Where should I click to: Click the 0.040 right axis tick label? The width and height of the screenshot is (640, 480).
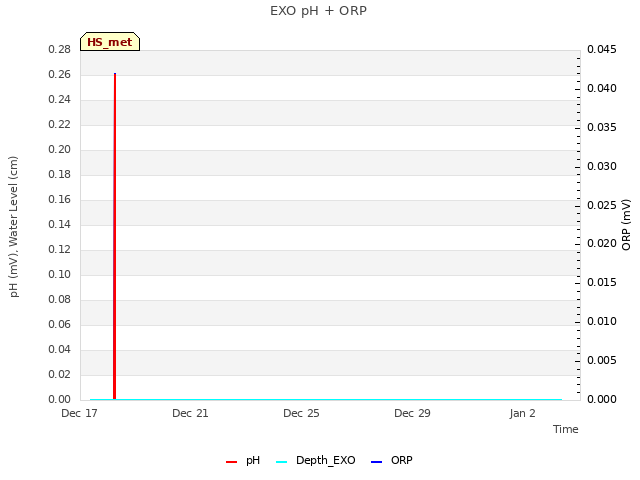602,88
